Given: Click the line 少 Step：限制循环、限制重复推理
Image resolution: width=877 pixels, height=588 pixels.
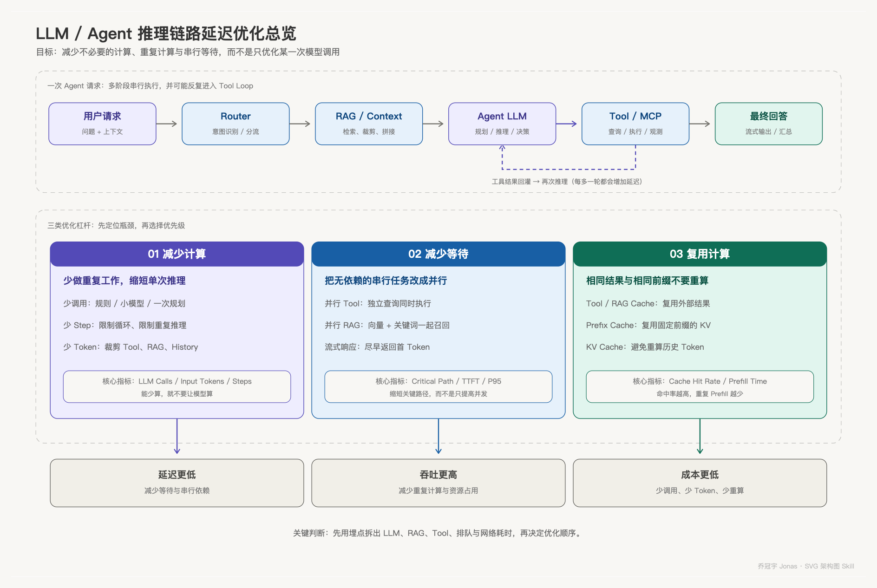Looking at the screenshot, I should (x=125, y=326).
